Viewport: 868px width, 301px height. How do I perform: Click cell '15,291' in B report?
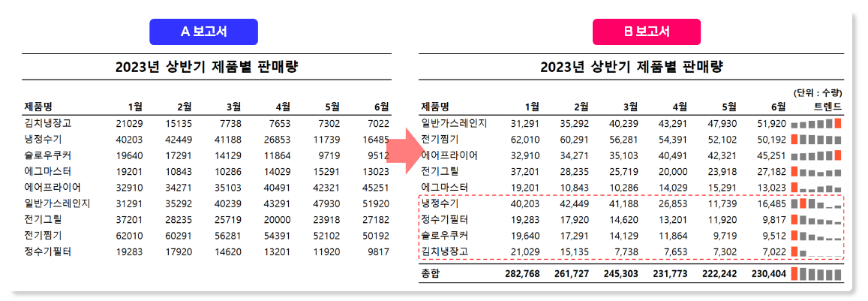722,188
